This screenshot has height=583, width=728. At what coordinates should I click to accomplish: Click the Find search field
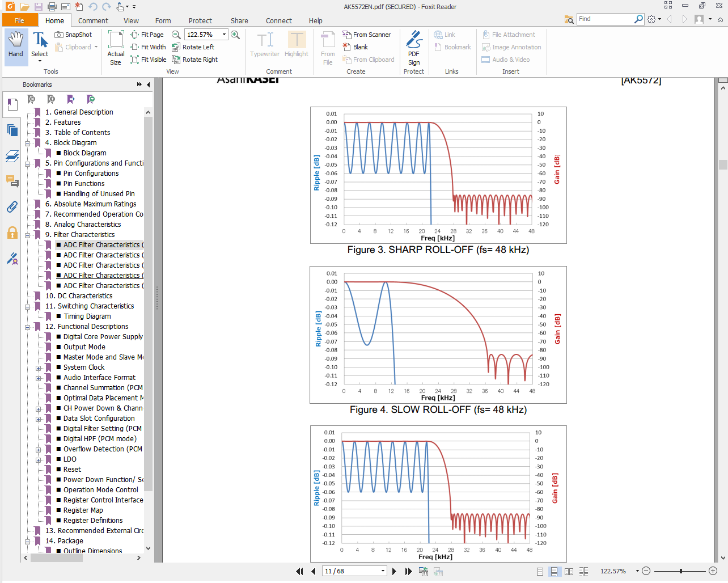(606, 19)
